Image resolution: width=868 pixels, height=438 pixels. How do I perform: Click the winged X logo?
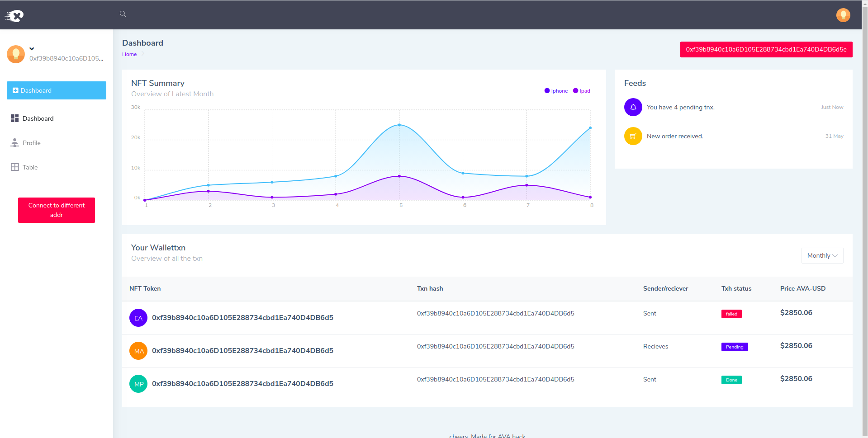click(14, 16)
